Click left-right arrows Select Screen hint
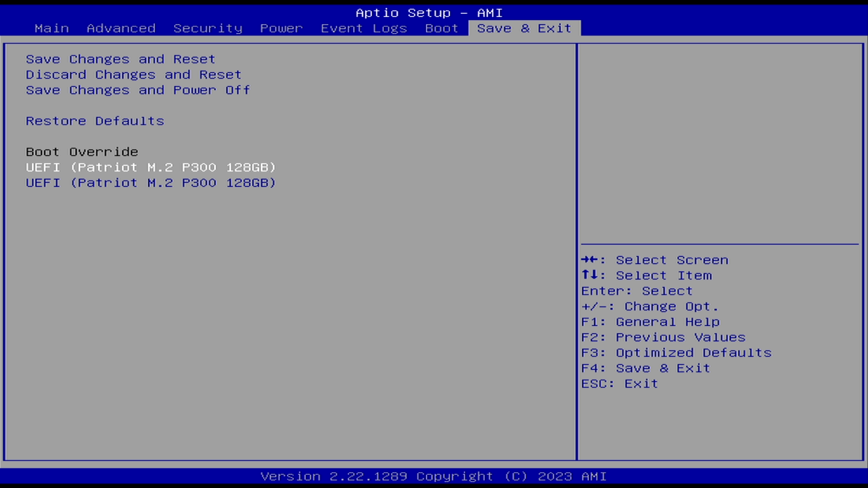Viewport: 868px width, 488px height. [654, 260]
